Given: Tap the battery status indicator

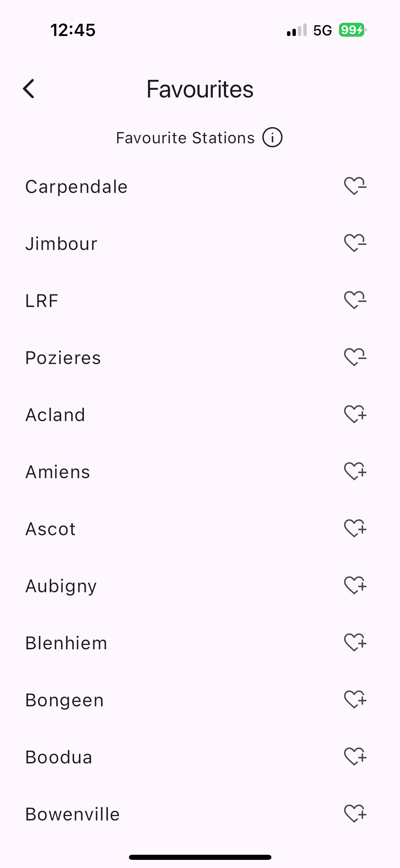Looking at the screenshot, I should pos(353,30).
